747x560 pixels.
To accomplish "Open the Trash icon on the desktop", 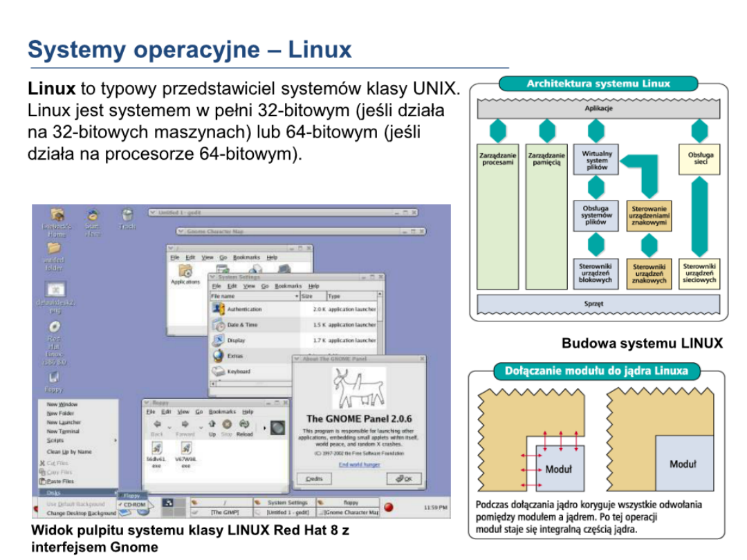I will pyautogui.click(x=127, y=216).
